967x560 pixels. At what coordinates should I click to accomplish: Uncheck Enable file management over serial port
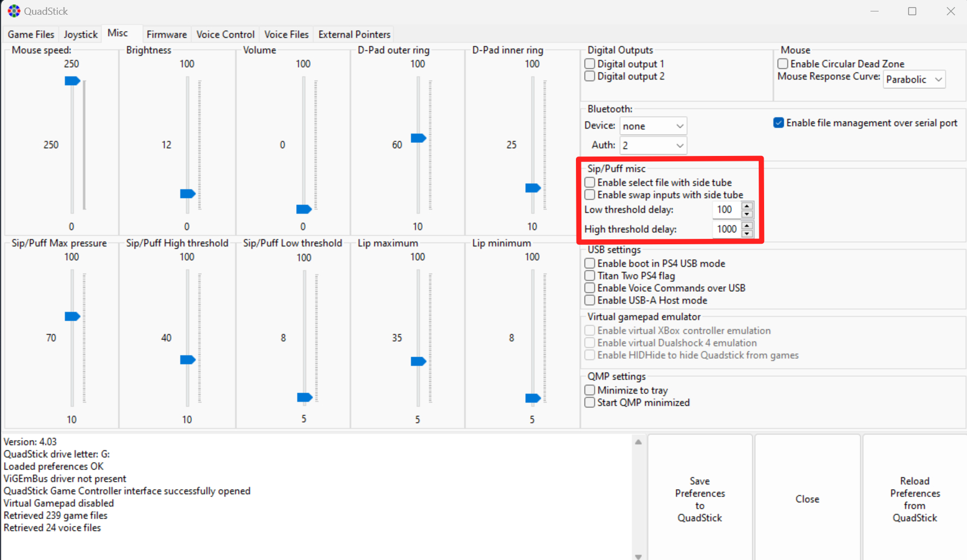click(x=779, y=123)
